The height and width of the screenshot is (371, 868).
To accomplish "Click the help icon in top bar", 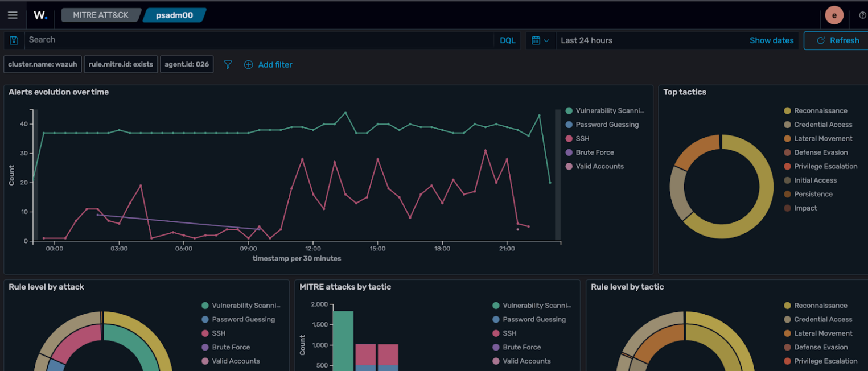I will 862,15.
